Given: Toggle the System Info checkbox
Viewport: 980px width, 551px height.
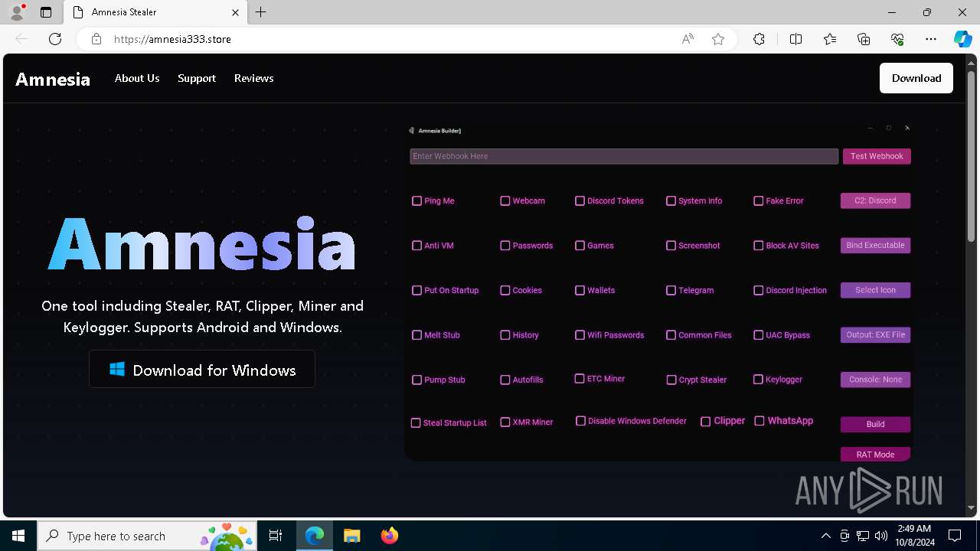Looking at the screenshot, I should pyautogui.click(x=671, y=201).
